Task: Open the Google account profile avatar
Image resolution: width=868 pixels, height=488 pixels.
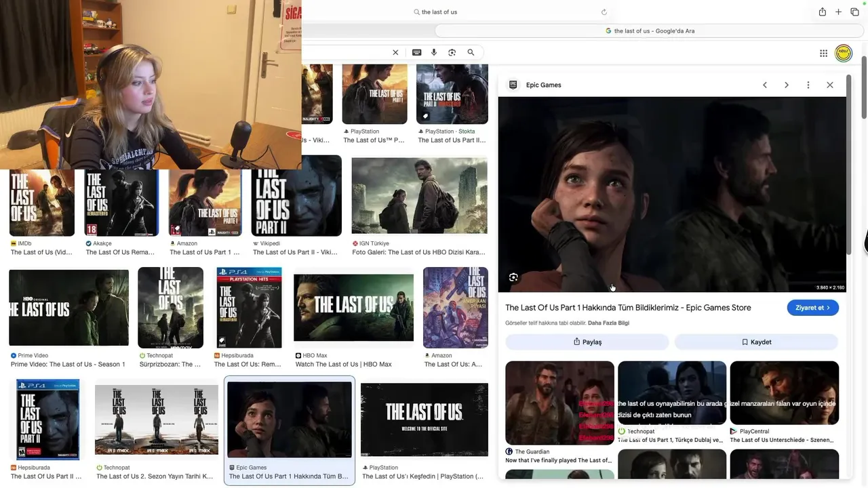Action: [x=844, y=54]
